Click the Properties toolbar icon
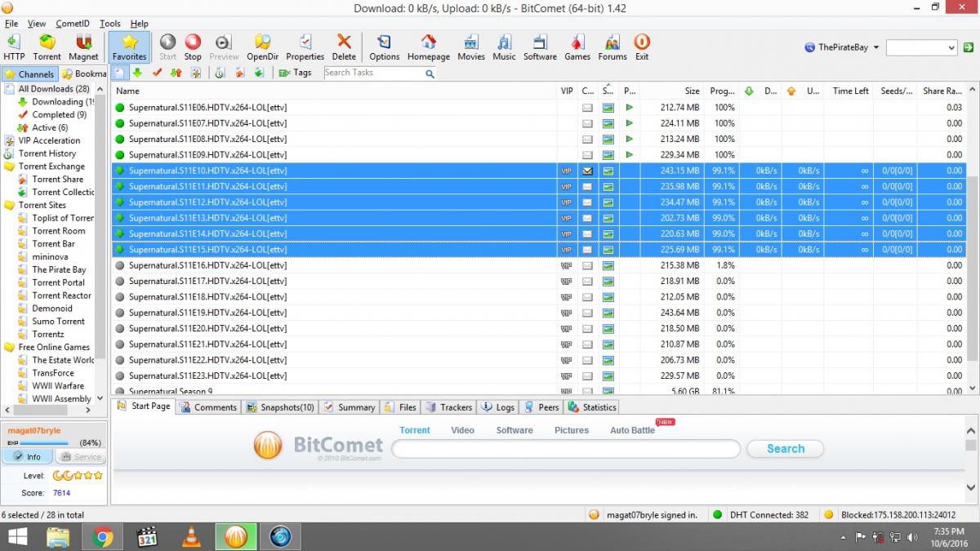The width and height of the screenshot is (980, 551). coord(305,47)
